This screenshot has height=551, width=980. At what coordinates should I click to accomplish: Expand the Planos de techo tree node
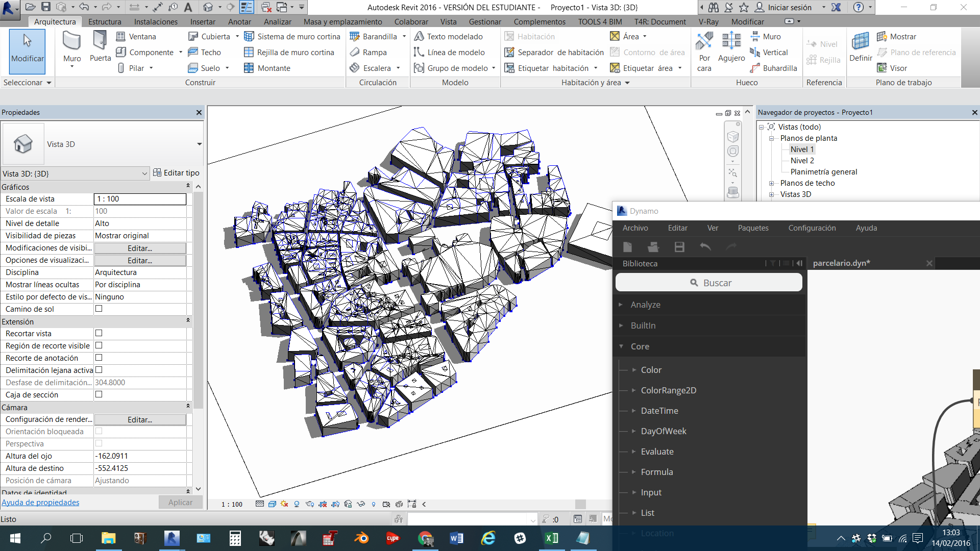point(772,183)
